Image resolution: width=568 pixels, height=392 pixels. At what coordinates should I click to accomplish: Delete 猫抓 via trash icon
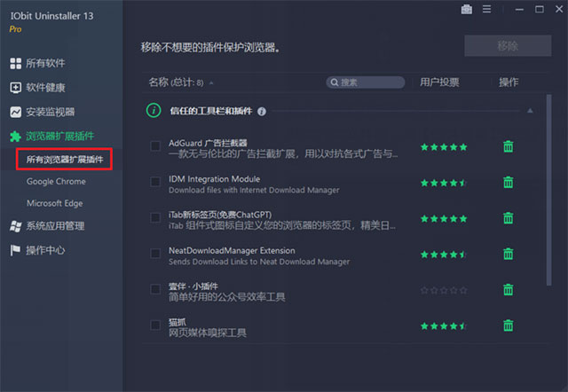[x=508, y=325]
